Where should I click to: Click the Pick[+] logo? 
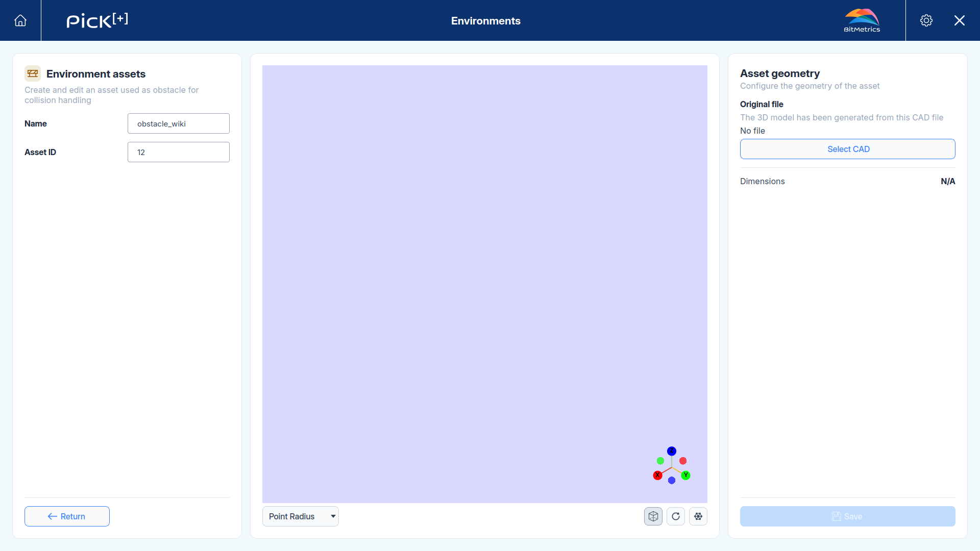97,20
